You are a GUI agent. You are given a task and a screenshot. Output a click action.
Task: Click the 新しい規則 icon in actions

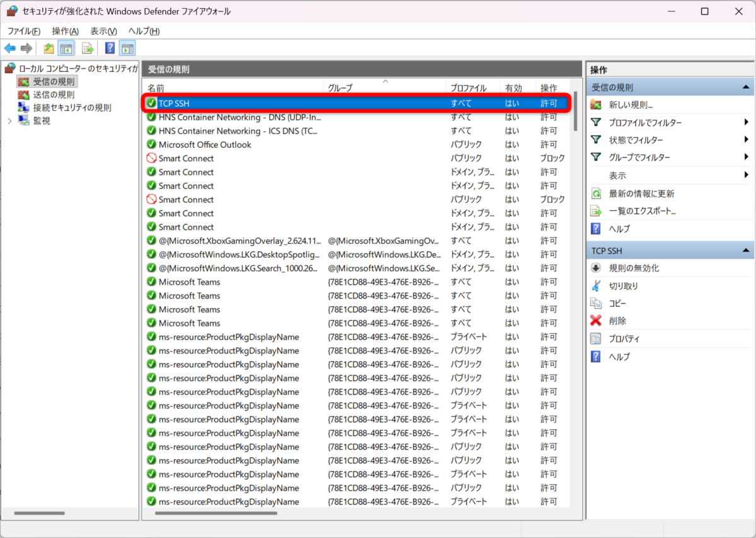pyautogui.click(x=596, y=105)
